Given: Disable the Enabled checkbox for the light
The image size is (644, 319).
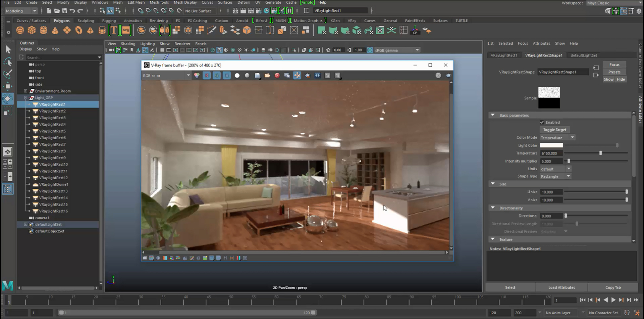Looking at the screenshot, I should [x=542, y=122].
